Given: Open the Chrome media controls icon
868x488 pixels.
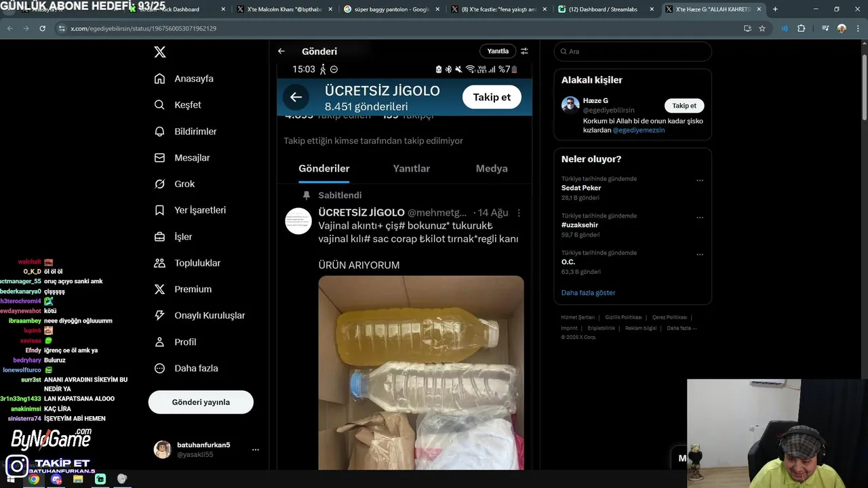Looking at the screenshot, I should [x=825, y=28].
